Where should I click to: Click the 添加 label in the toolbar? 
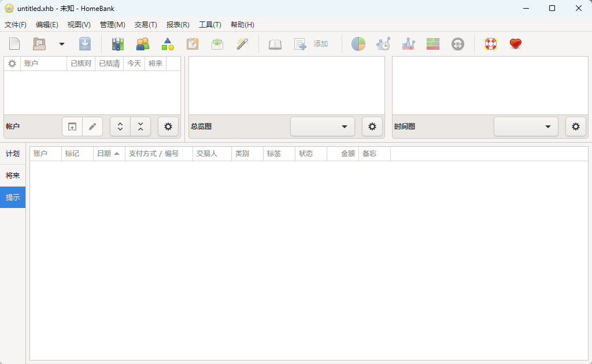click(320, 44)
